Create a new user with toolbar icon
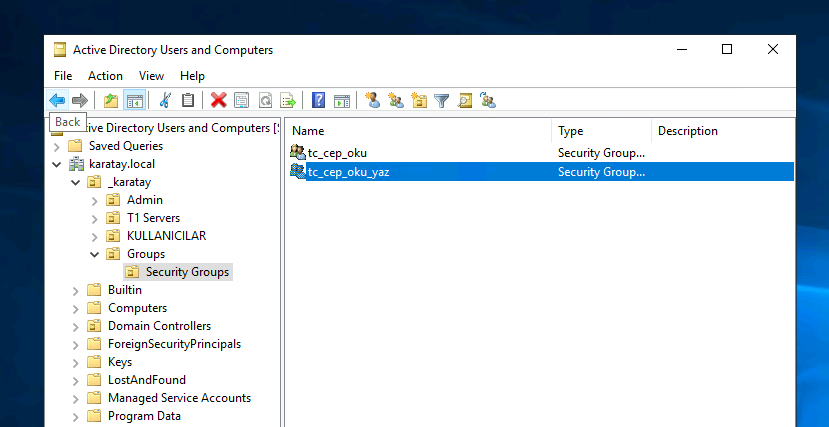 (x=373, y=100)
